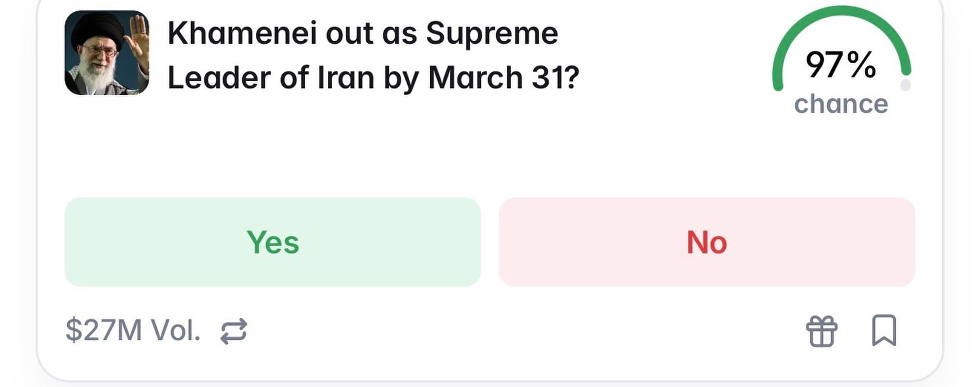Click the 97% figure
The image size is (980, 387).
841,65
